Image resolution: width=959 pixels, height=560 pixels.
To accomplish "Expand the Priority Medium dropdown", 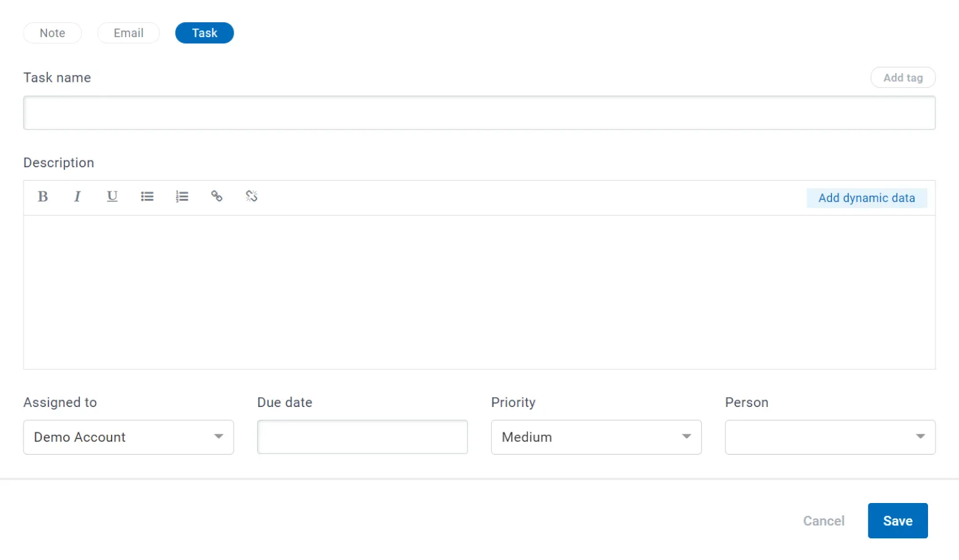I will (x=596, y=437).
